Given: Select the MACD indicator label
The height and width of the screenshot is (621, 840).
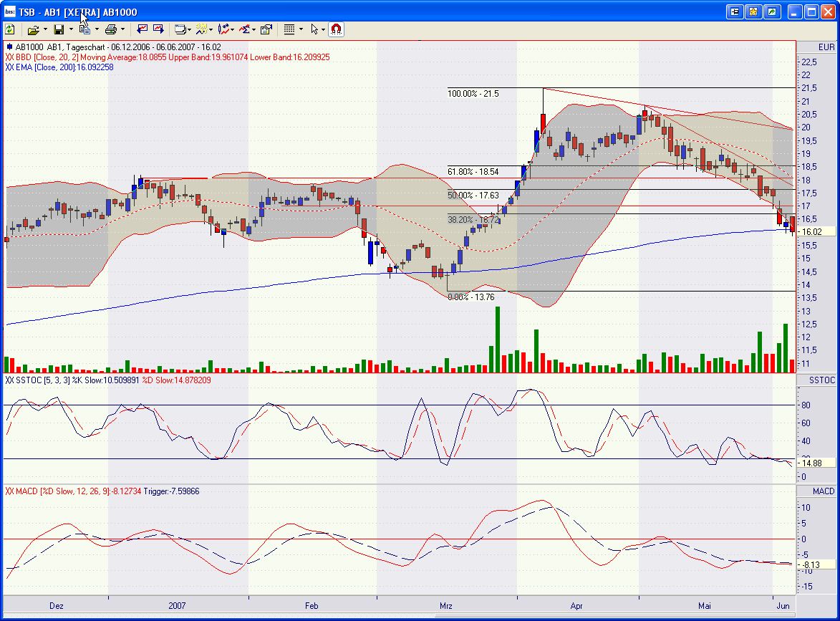Looking at the screenshot, I should click(102, 491).
